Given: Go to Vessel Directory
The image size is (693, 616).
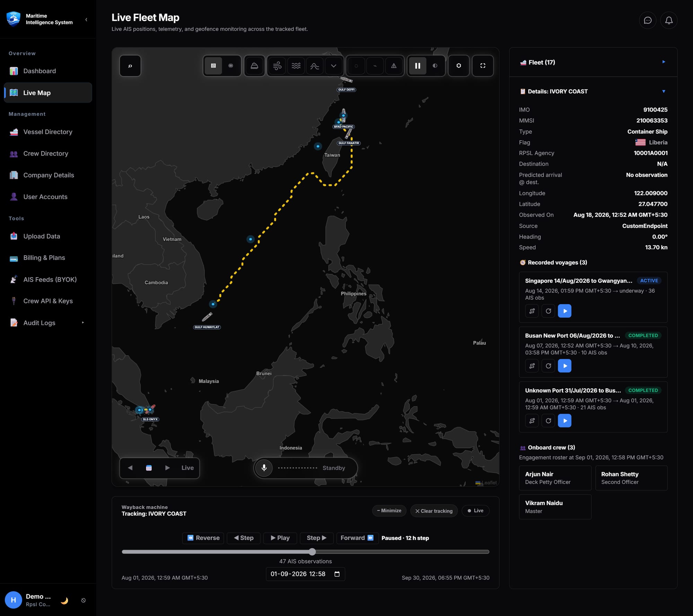Looking at the screenshot, I should click(48, 132).
